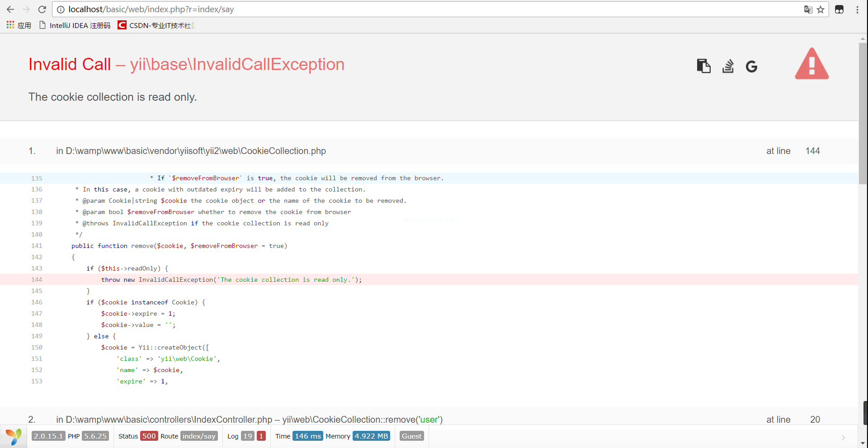Expand stack frame 2 IndexController.php
The image size is (868, 448).
point(249,419)
